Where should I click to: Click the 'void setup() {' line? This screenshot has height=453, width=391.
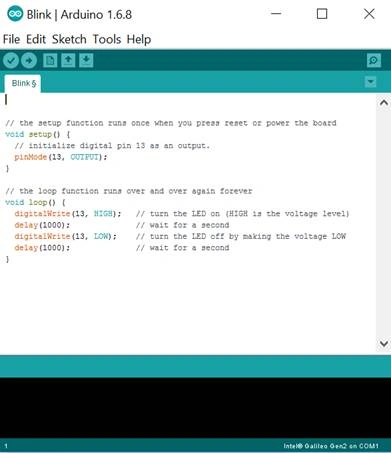[x=38, y=134]
